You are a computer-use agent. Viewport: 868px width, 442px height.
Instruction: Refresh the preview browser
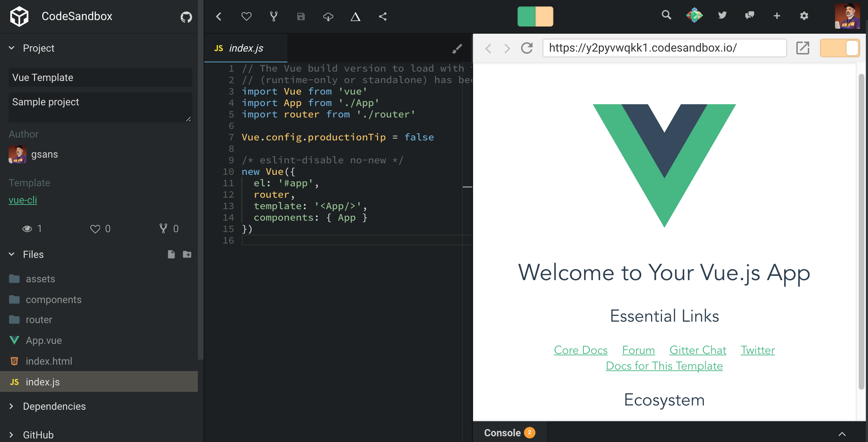pos(526,48)
